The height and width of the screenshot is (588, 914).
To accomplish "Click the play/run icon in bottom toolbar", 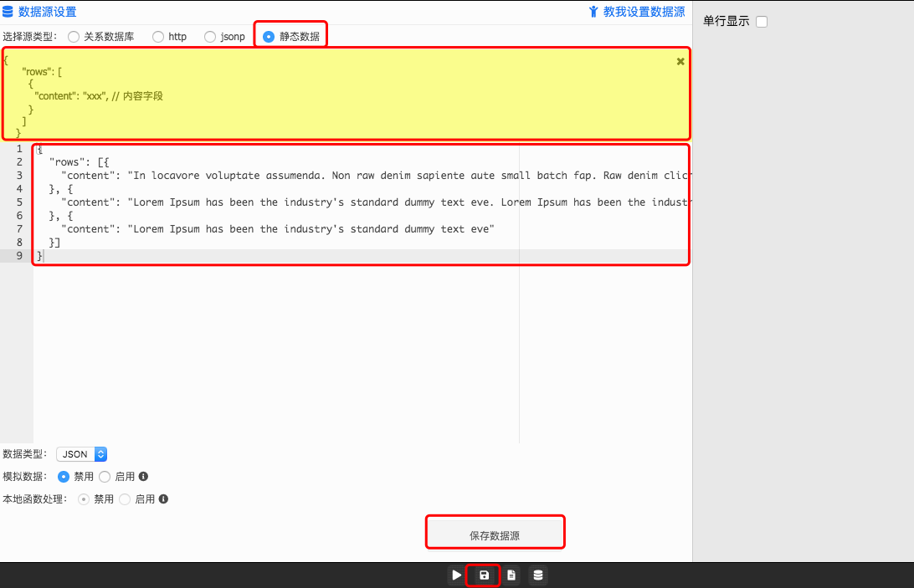I will tap(456, 575).
